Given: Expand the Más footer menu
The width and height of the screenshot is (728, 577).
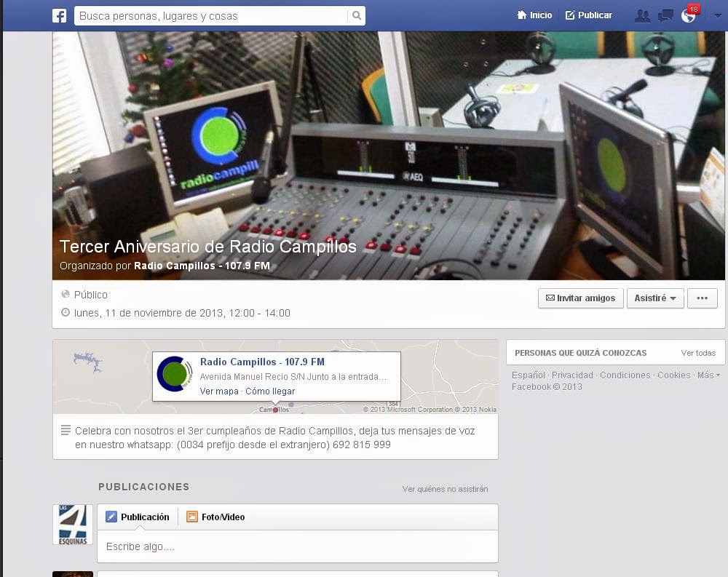Looking at the screenshot, I should (708, 375).
